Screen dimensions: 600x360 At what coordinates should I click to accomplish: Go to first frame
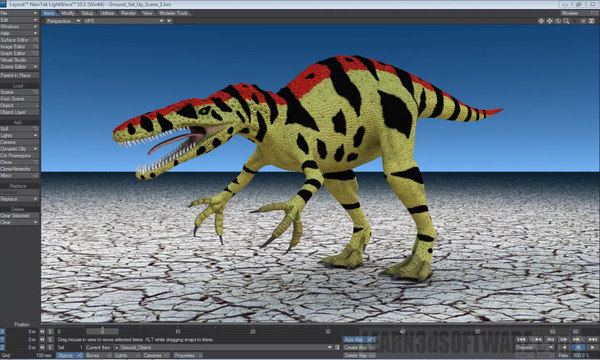pos(521,340)
